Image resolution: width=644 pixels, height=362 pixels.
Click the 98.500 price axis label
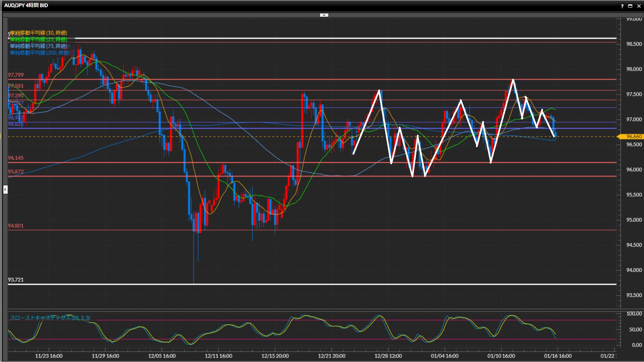pyautogui.click(x=634, y=44)
